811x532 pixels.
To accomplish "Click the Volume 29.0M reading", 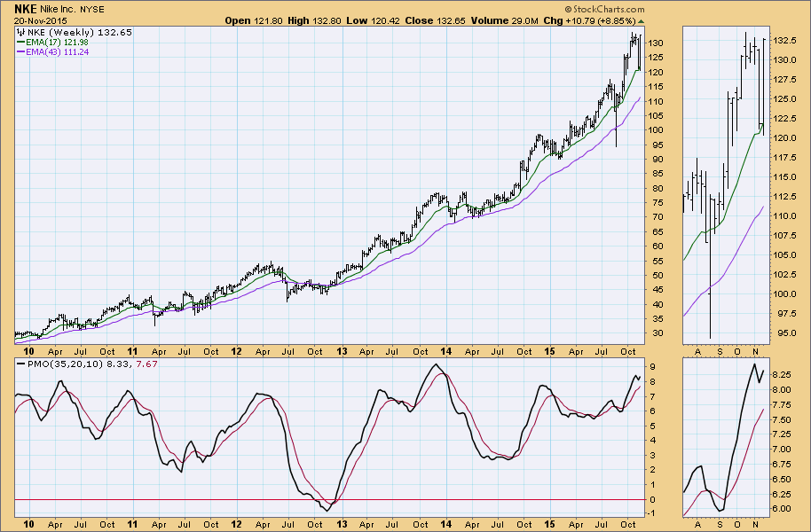I will 478,20.
